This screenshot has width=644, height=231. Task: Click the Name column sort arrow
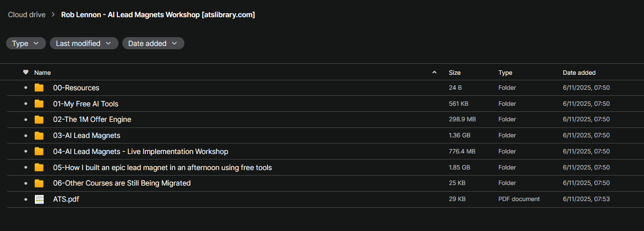434,73
